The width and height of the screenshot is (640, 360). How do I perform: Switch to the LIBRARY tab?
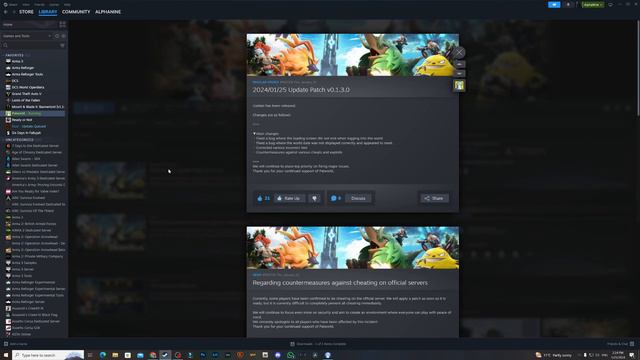pos(48,12)
